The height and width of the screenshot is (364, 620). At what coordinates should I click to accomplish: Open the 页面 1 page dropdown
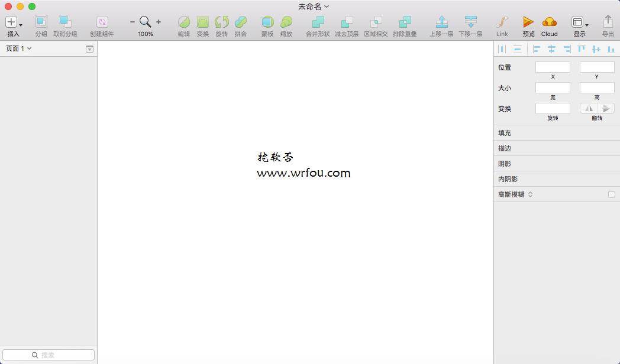point(18,48)
